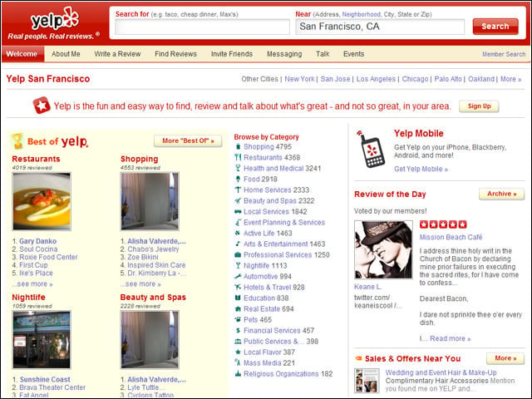Open Wedding and Event Hair & Make-Up offer

(441, 372)
